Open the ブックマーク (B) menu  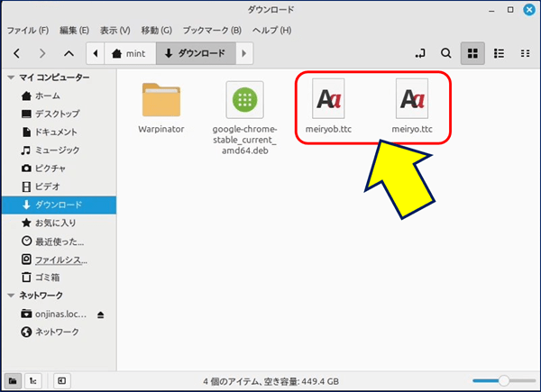[x=212, y=31]
